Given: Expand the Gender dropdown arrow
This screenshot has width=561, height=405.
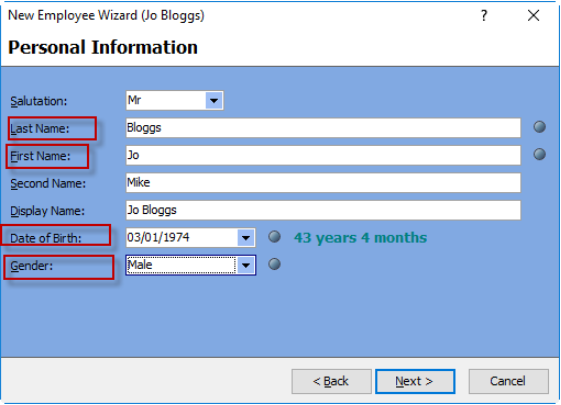Looking at the screenshot, I should [246, 265].
